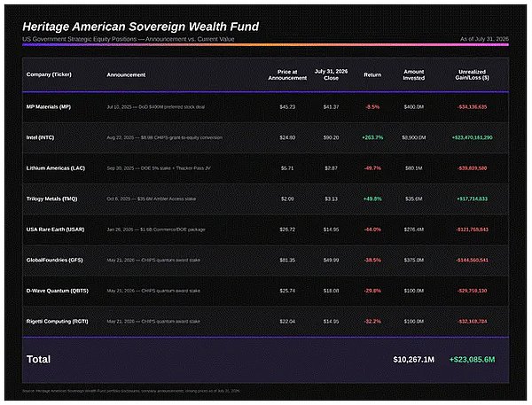Click the '-8.5%' return for MP Materials
Screen dimensions: 532x405
372,107
